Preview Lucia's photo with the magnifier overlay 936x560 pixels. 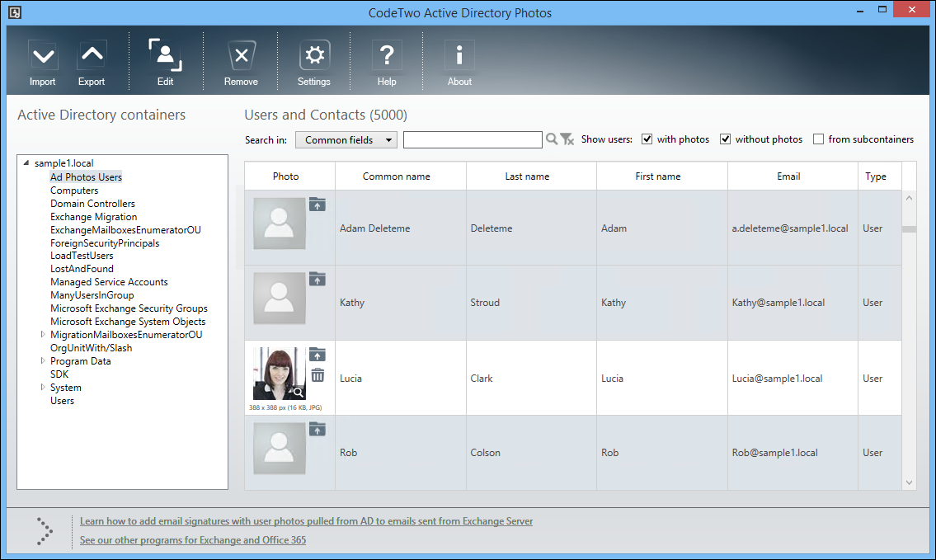(x=298, y=393)
